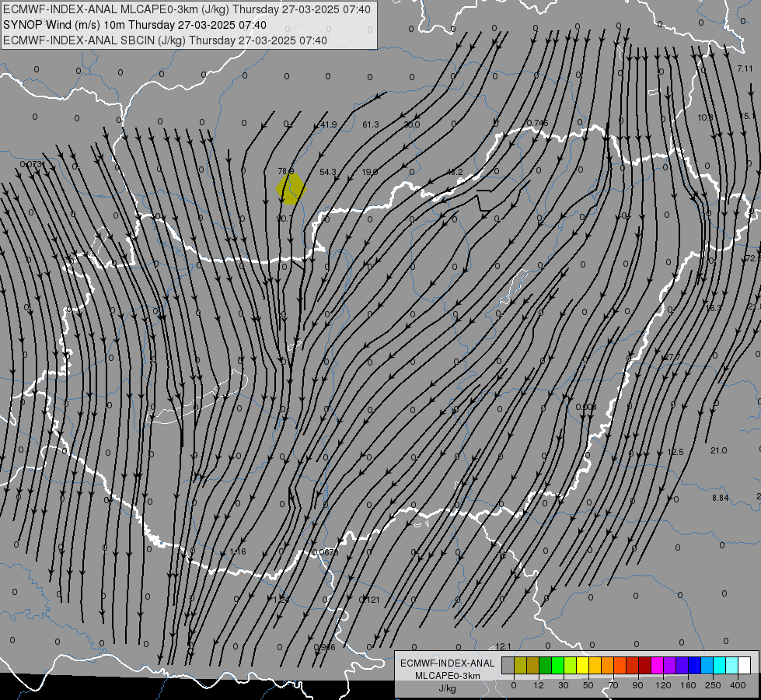Image resolution: width=761 pixels, height=700 pixels.
Task: Select the dark gold swatch left of 12
Action: click(533, 666)
